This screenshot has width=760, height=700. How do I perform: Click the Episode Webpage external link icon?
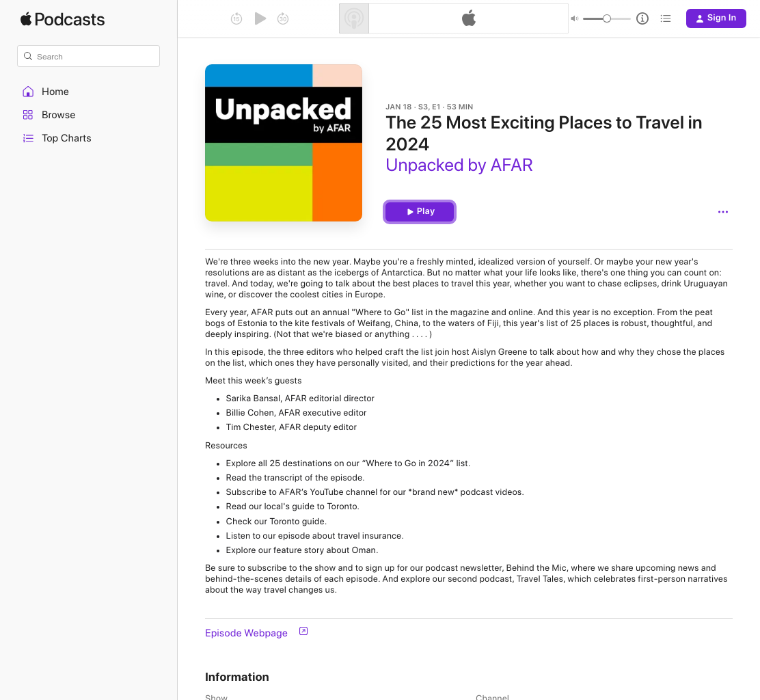(x=303, y=631)
